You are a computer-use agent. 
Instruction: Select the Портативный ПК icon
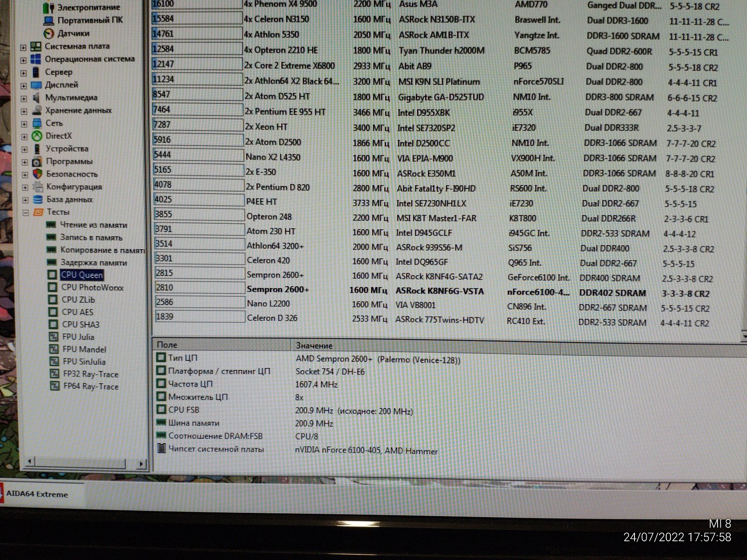click(49, 21)
